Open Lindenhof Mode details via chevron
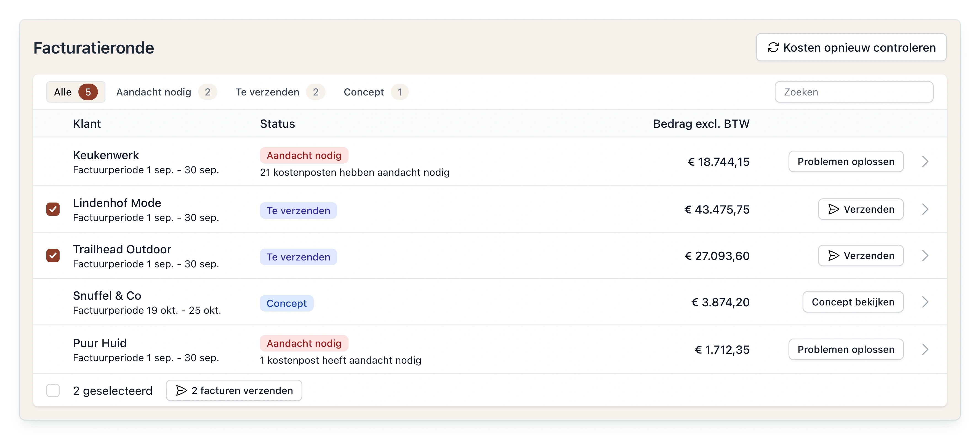Viewport: 980px width, 447px height. pyautogui.click(x=925, y=209)
